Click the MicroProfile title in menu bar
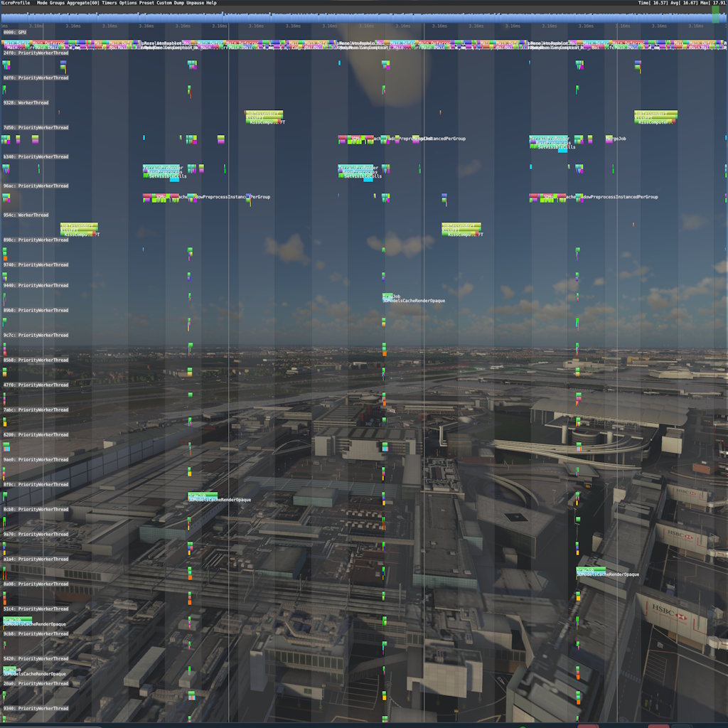 (x=15, y=3)
